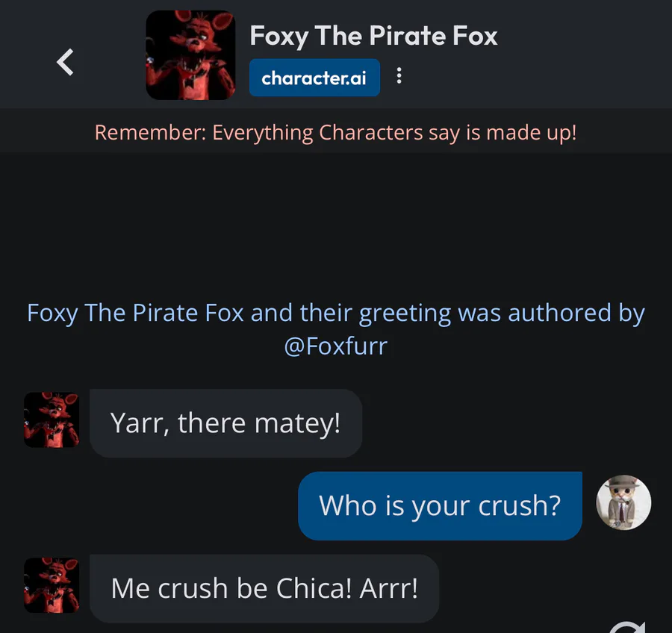Tap the character.ai badge under the title
Viewport: 672px width, 633px height.
[314, 78]
